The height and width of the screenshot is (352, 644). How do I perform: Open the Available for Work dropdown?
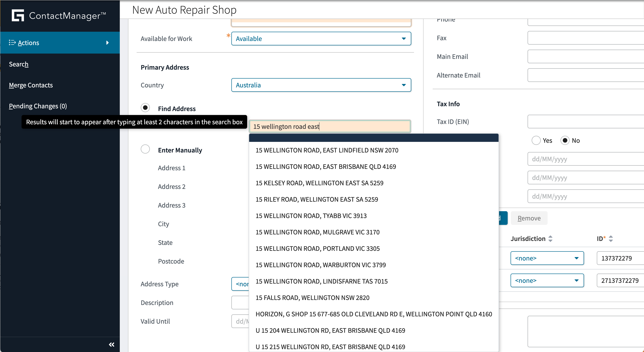pyautogui.click(x=321, y=39)
